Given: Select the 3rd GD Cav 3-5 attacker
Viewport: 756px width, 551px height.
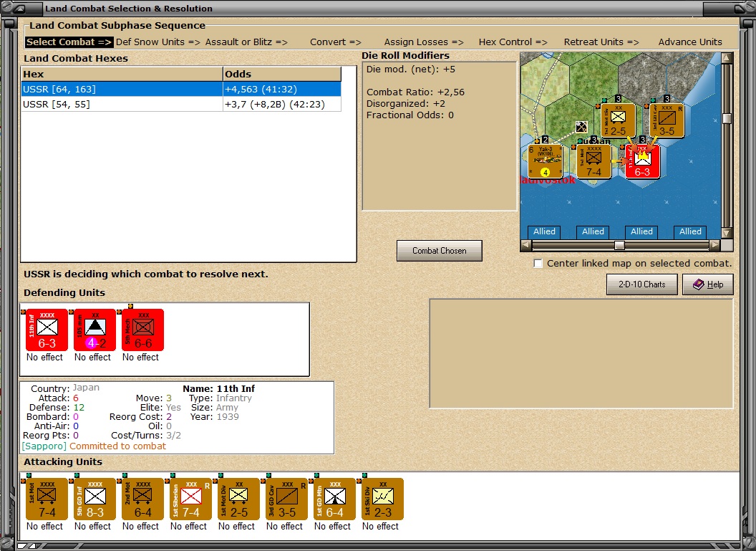Looking at the screenshot, I should (285, 499).
